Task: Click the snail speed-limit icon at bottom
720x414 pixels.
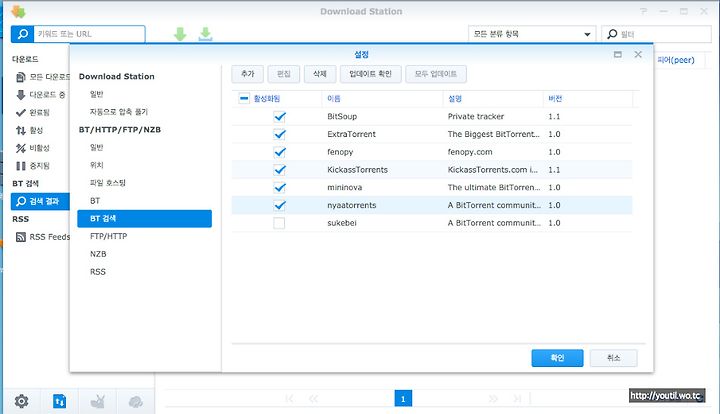Action: pos(98,401)
